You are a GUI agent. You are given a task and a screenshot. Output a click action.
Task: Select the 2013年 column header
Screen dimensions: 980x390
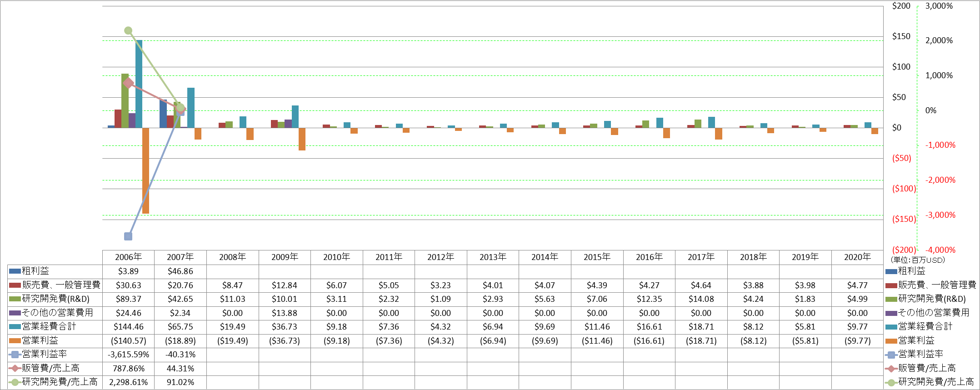[493, 257]
